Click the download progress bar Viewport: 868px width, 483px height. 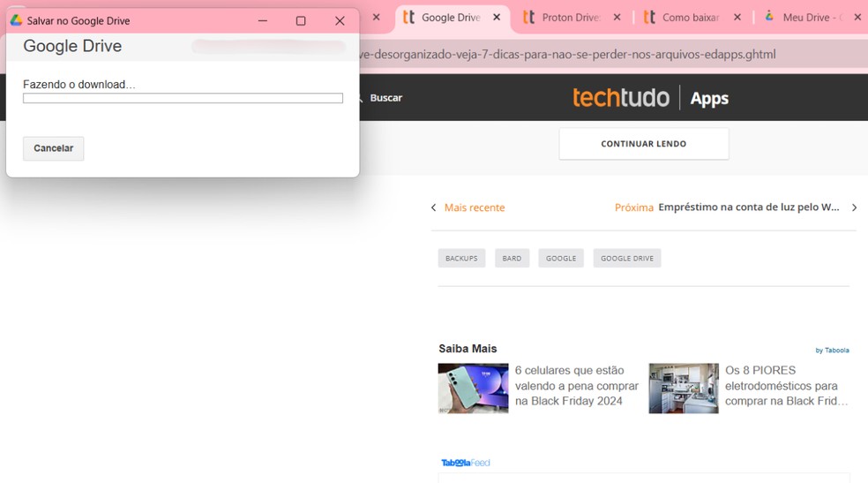coord(183,98)
